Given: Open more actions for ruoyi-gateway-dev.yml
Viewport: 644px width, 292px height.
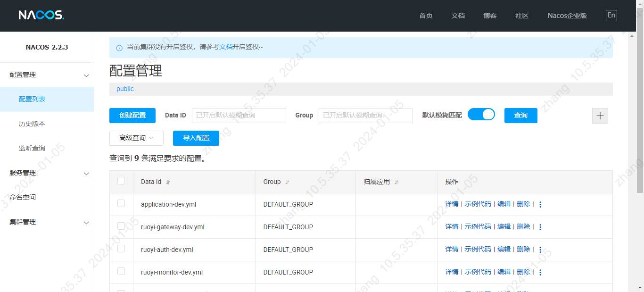Looking at the screenshot, I should click(540, 227).
